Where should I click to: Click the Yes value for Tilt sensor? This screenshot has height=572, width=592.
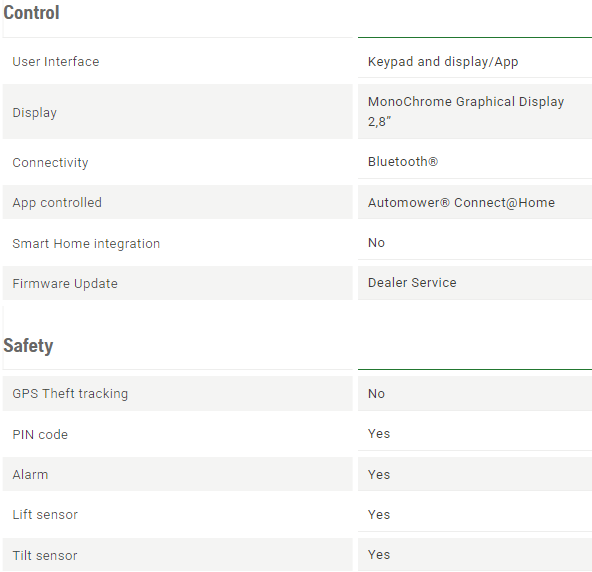click(379, 555)
